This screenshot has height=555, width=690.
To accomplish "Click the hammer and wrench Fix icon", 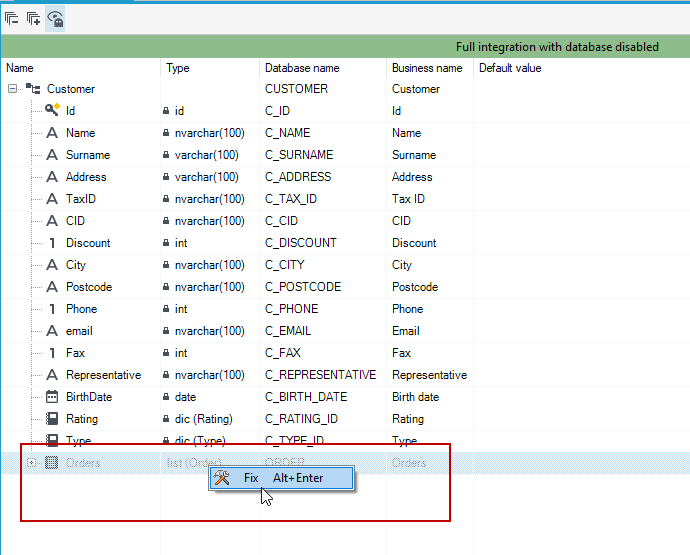I will (221, 478).
